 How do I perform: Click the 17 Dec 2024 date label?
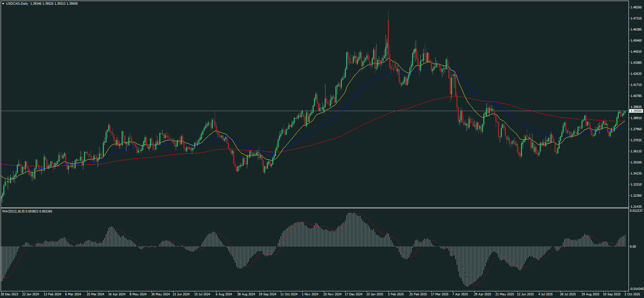(354, 294)
